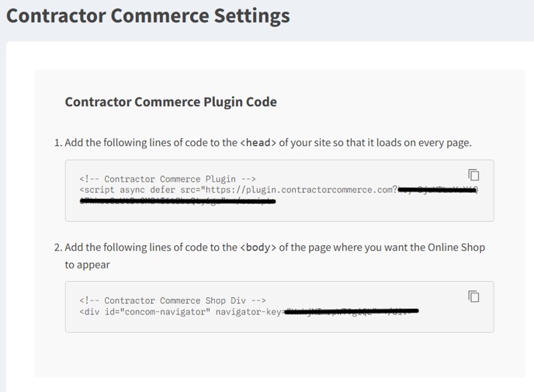Click the 'Contractor Commerce Shop Div' comment line

coord(172,300)
